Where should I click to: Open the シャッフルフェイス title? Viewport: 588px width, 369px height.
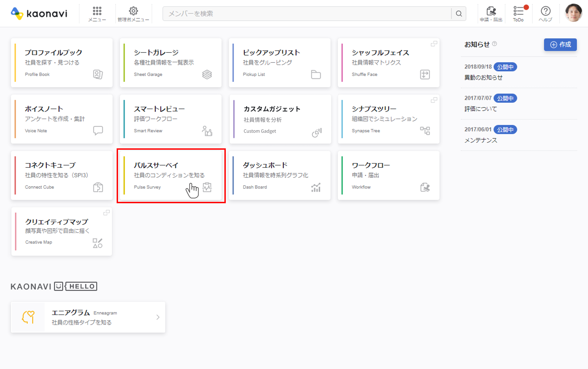(380, 52)
